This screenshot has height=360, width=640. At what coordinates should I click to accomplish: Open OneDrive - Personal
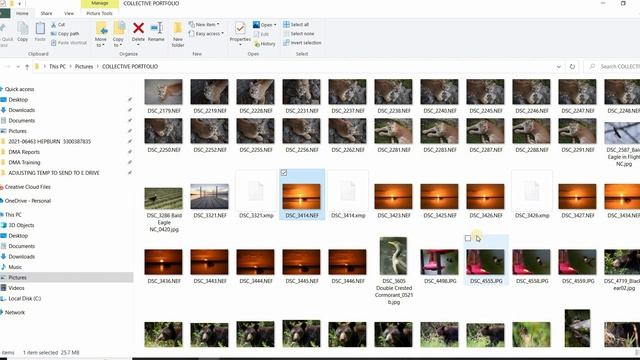click(x=27, y=201)
